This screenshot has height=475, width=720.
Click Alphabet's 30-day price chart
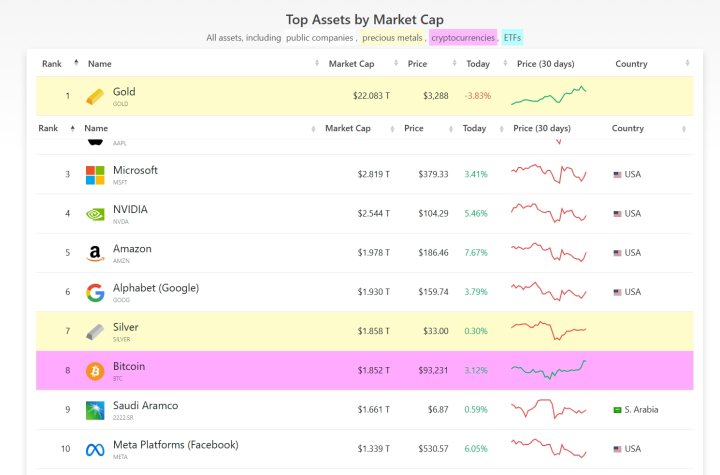click(x=549, y=291)
